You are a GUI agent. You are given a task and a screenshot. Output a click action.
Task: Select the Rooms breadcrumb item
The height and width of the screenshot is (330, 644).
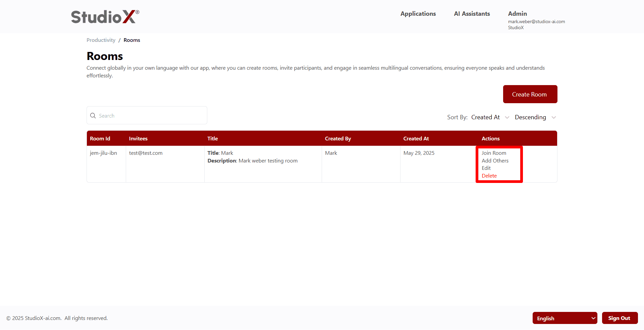pyautogui.click(x=132, y=40)
